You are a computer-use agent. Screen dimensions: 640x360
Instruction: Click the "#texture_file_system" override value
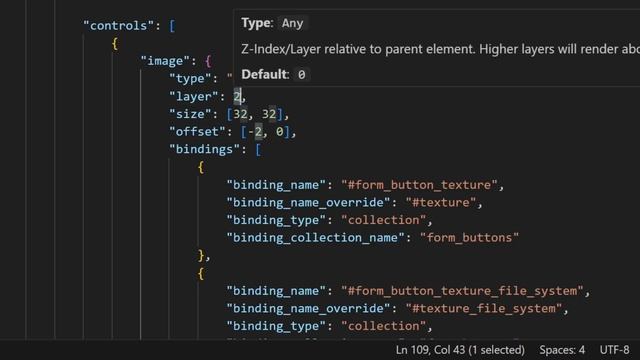[484, 309]
